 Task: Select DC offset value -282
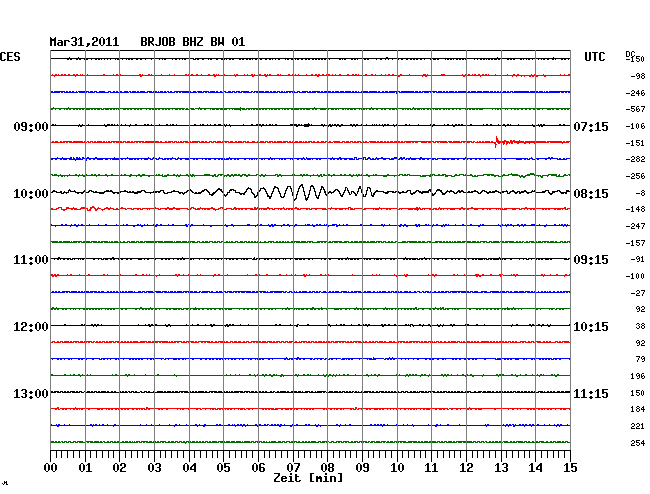click(x=635, y=160)
